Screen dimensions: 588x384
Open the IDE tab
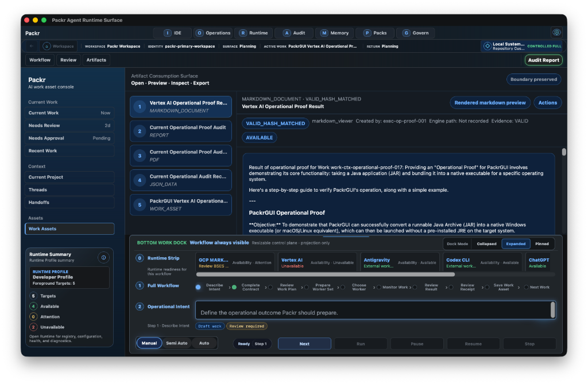[172, 33]
